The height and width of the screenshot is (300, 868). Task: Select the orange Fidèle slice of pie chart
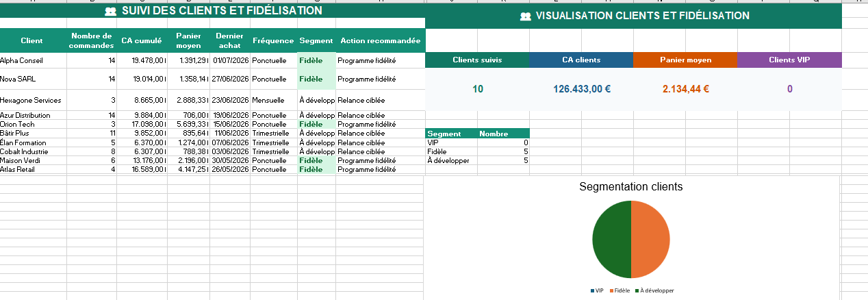[x=650, y=239]
